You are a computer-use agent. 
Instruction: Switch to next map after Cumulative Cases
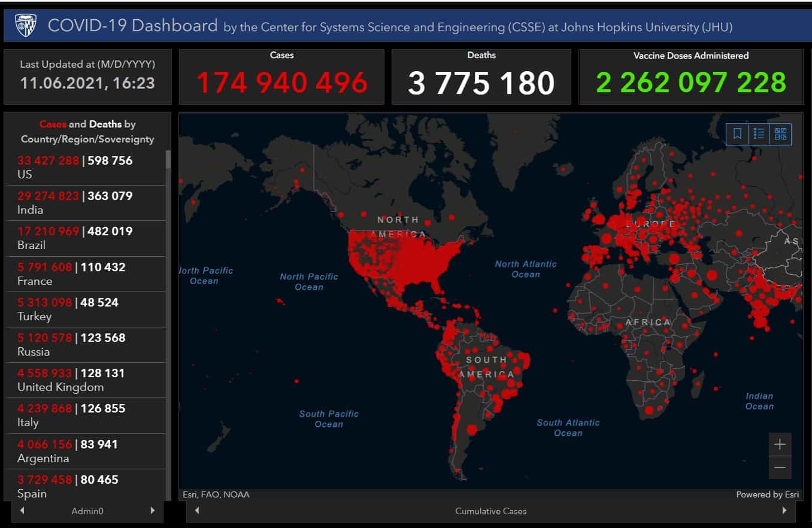(784, 511)
